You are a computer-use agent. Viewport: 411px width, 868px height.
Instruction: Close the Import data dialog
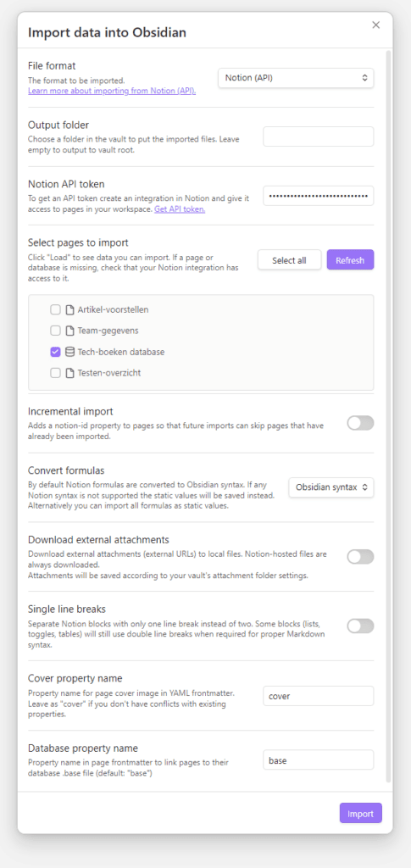click(x=376, y=25)
